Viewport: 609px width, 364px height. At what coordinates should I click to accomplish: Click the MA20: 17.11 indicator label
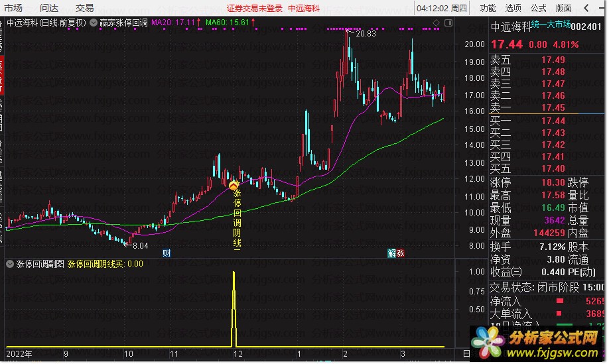click(x=176, y=23)
